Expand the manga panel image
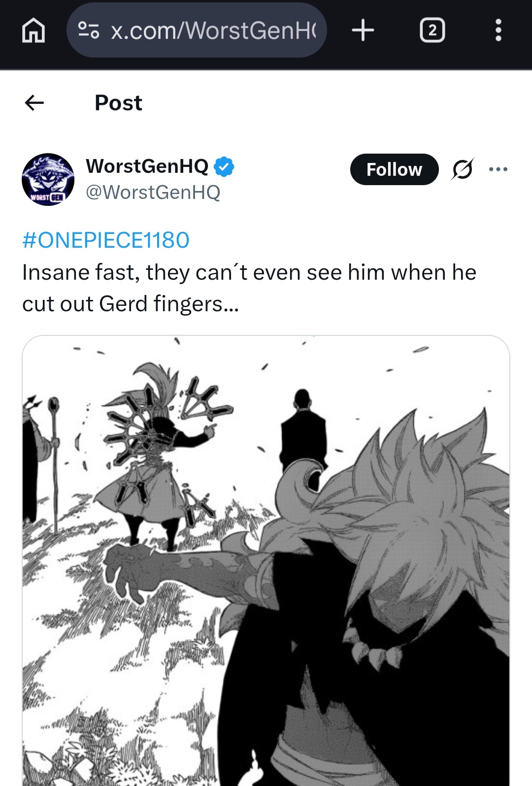Image resolution: width=532 pixels, height=786 pixels. pos(266,560)
